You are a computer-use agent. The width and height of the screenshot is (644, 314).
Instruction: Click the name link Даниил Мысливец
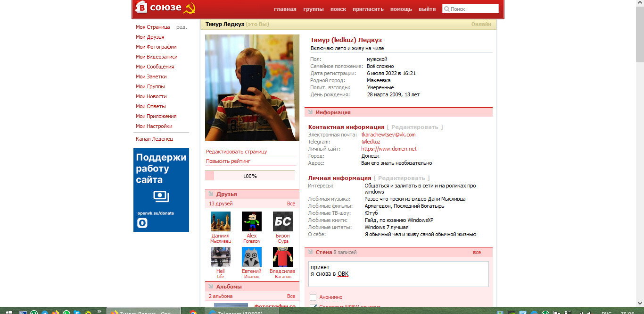pyautogui.click(x=221, y=238)
